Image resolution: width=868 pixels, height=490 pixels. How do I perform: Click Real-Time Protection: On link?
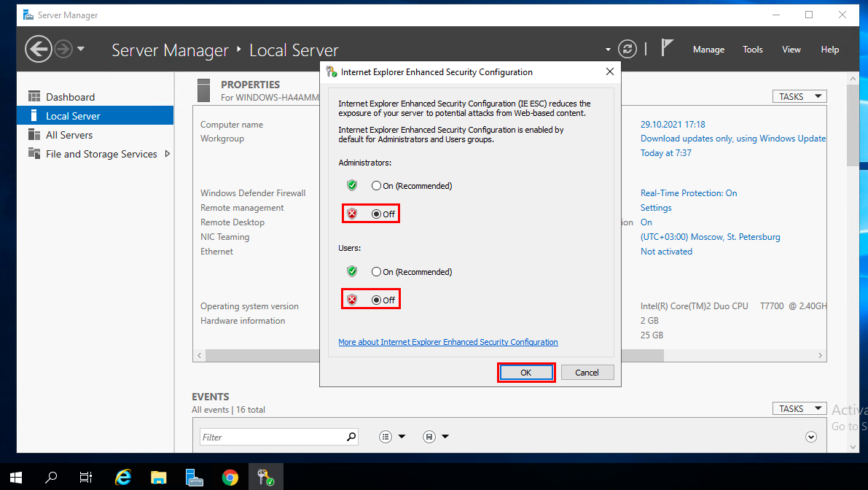pos(689,193)
